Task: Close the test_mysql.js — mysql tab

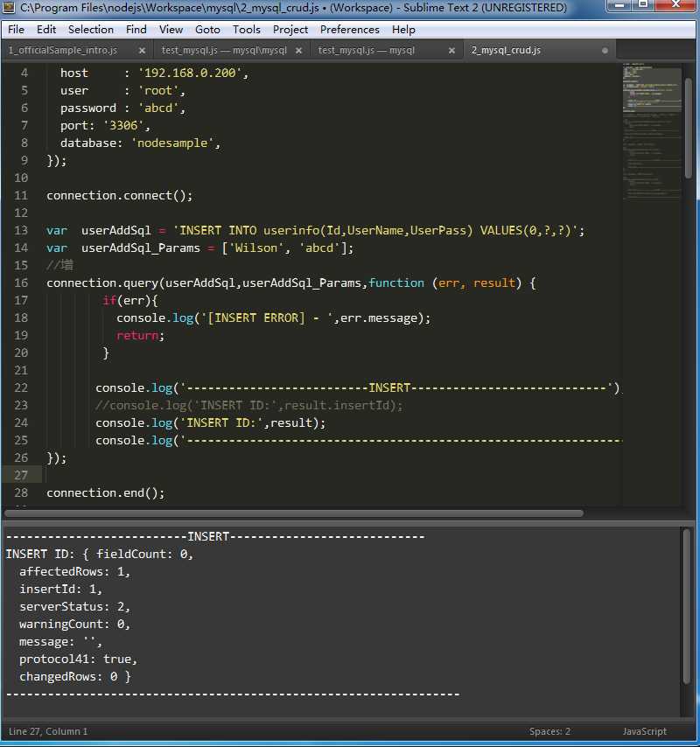Action: pos(451,51)
